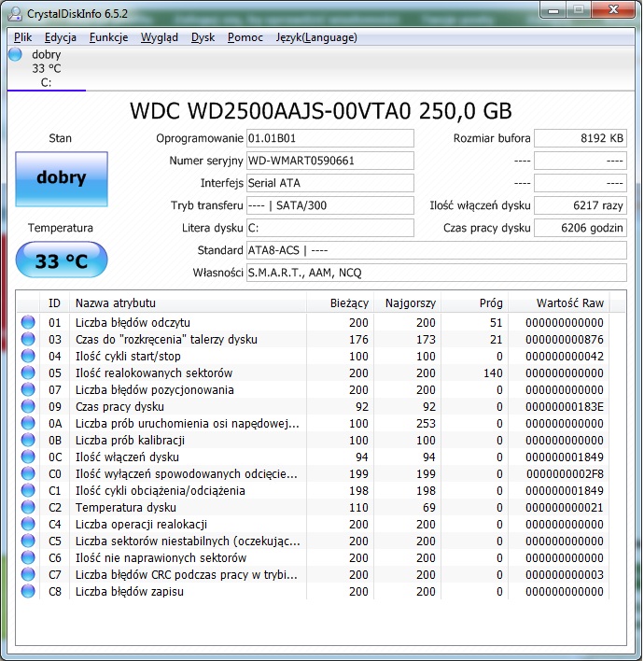
Task: Click the Oprogramowanie field showing 01.01B01
Action: [x=330, y=138]
